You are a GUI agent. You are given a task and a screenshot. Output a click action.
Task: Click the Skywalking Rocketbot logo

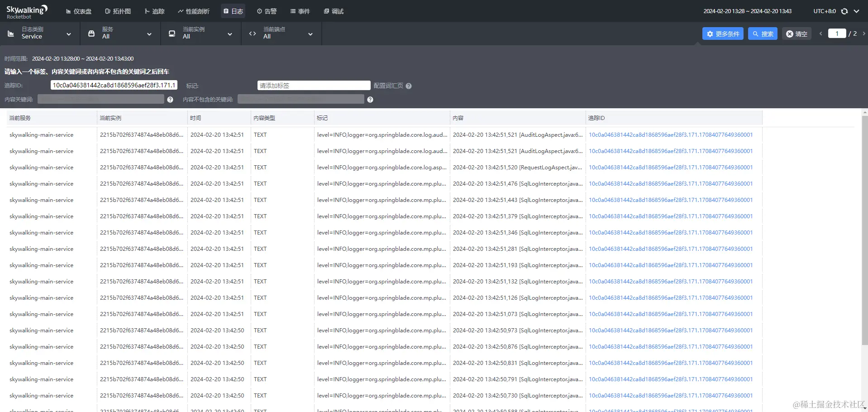click(27, 11)
